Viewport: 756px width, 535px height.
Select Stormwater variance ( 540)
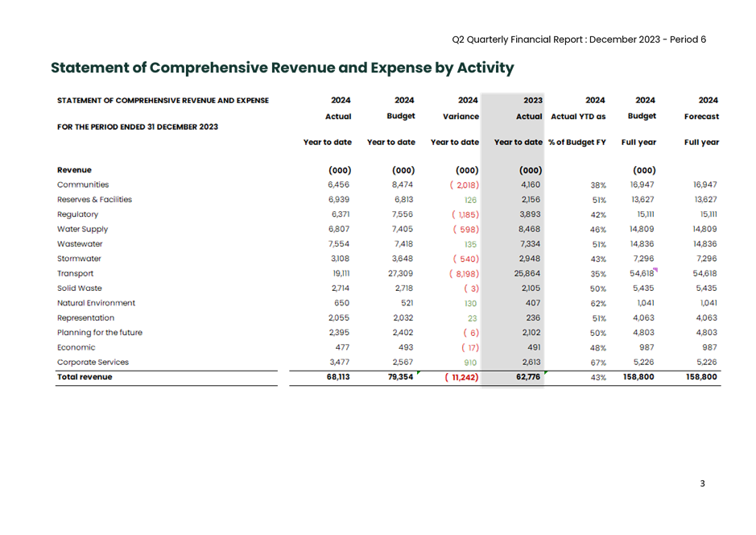click(x=465, y=259)
